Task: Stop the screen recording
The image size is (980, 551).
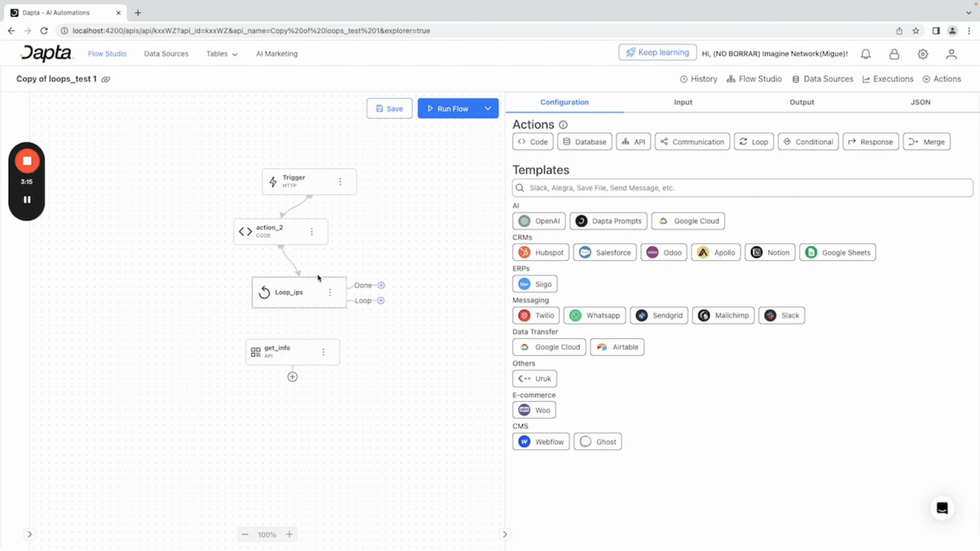Action: 27,161
